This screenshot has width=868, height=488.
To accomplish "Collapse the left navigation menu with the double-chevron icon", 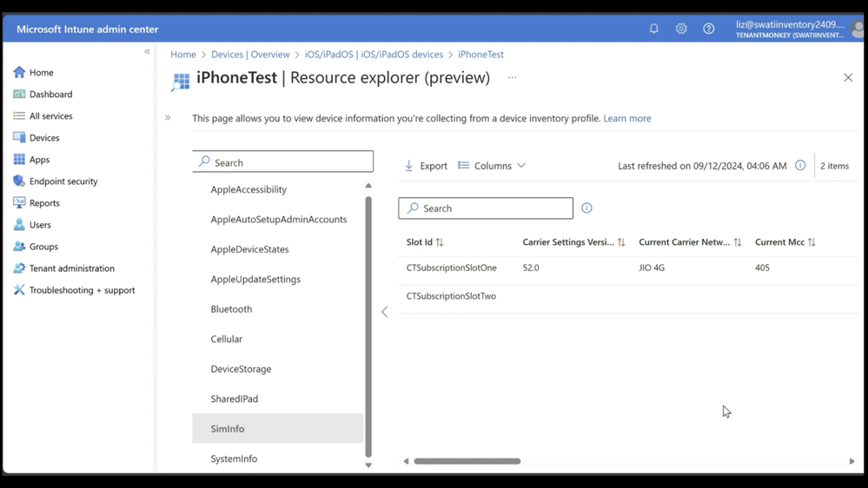I will tap(147, 51).
